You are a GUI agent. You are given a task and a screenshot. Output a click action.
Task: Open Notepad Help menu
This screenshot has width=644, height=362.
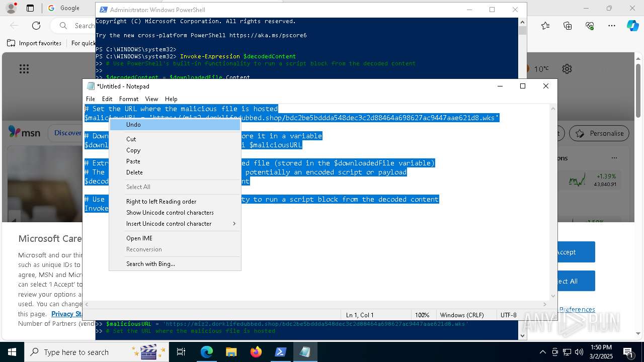(171, 99)
